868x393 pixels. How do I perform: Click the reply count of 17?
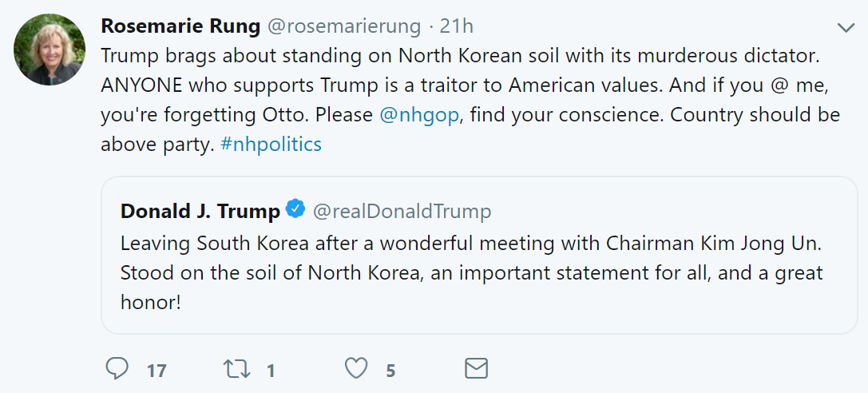157,371
